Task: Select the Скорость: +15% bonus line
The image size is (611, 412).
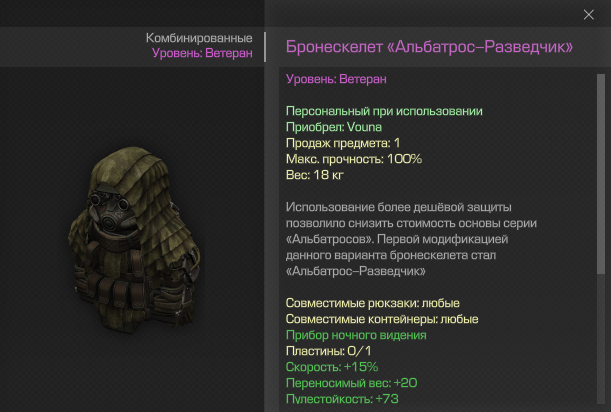Action: [332, 367]
